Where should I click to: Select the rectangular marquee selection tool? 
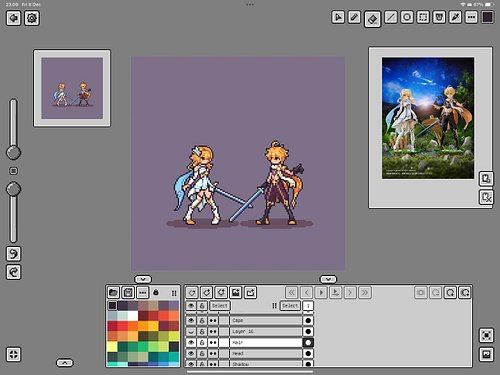point(423,17)
